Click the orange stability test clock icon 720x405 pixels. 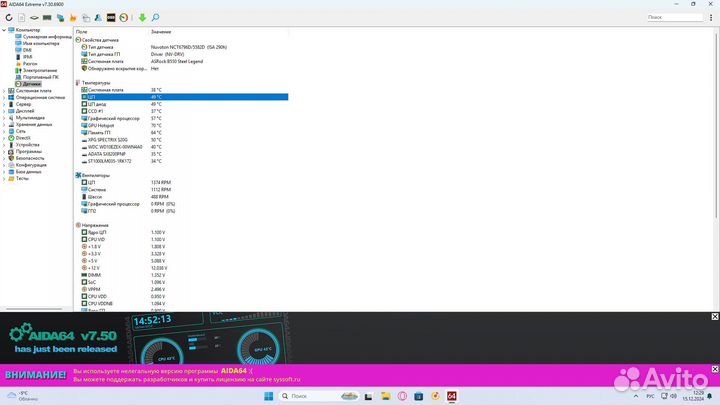pos(123,18)
